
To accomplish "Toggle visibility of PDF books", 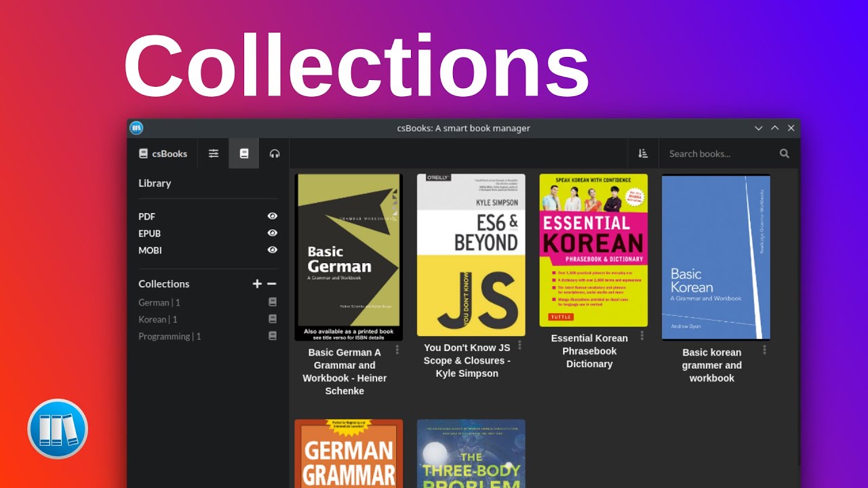I will pyautogui.click(x=273, y=216).
